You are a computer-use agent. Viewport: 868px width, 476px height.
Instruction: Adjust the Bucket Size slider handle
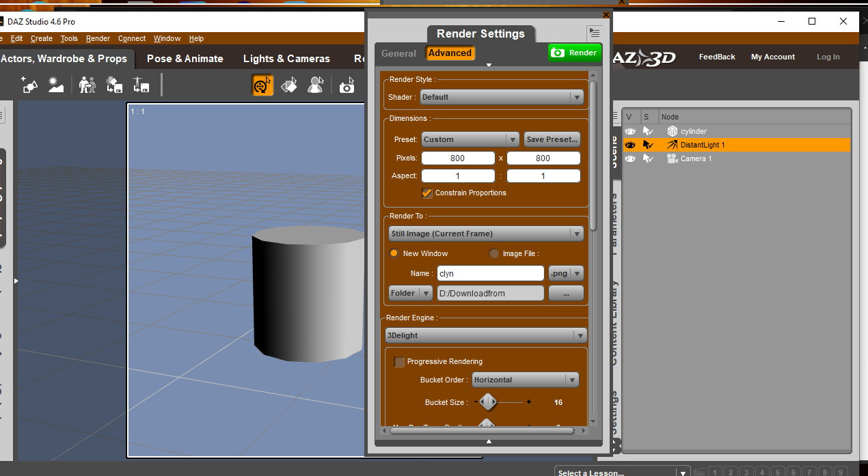click(487, 402)
